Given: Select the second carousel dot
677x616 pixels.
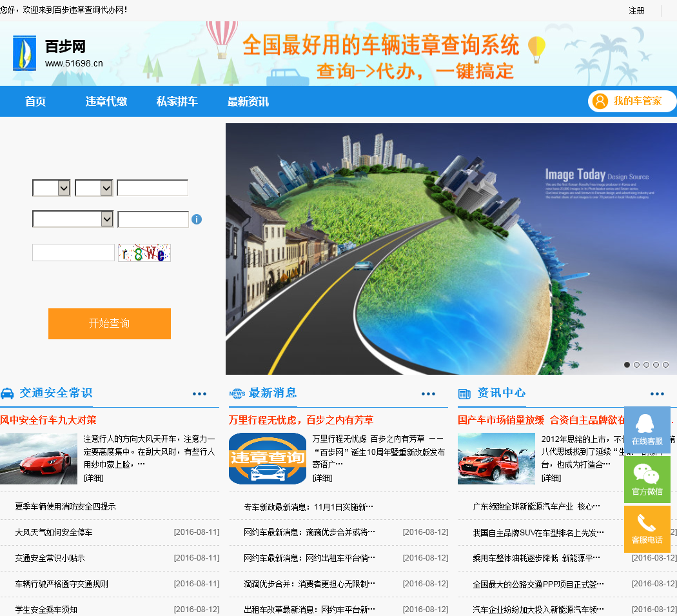Looking at the screenshot, I should [x=636, y=364].
